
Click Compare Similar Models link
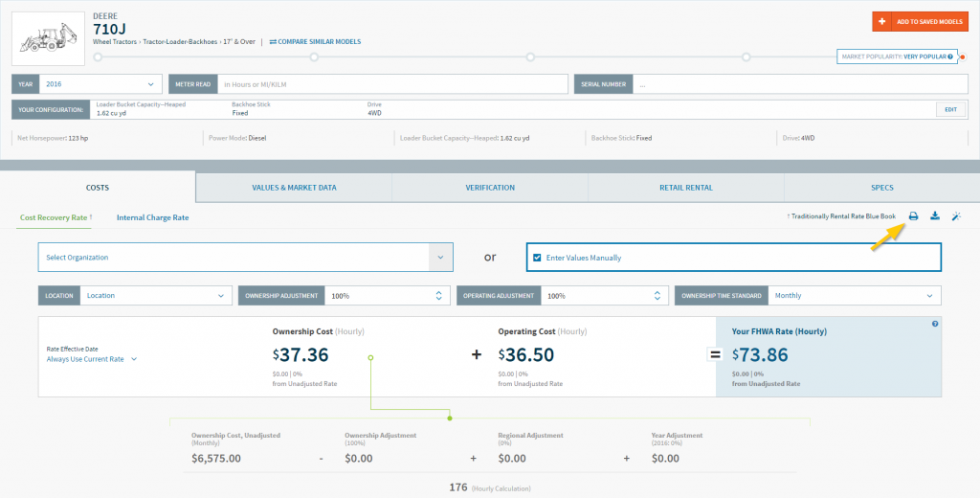tap(315, 42)
